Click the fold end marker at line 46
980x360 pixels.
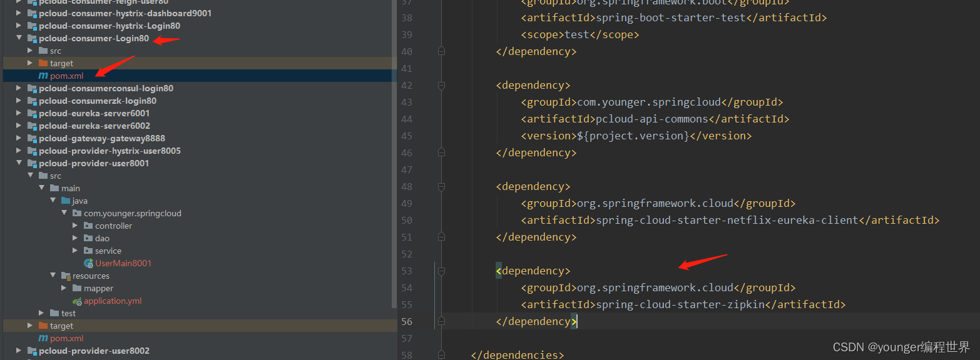[441, 152]
